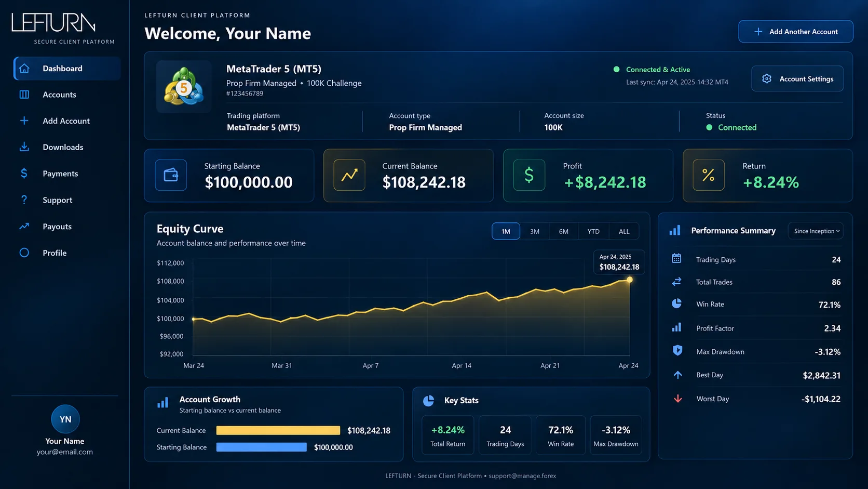The width and height of the screenshot is (868, 489).
Task: Click the down arrow icon next to Worst Day
Action: coord(677,399)
